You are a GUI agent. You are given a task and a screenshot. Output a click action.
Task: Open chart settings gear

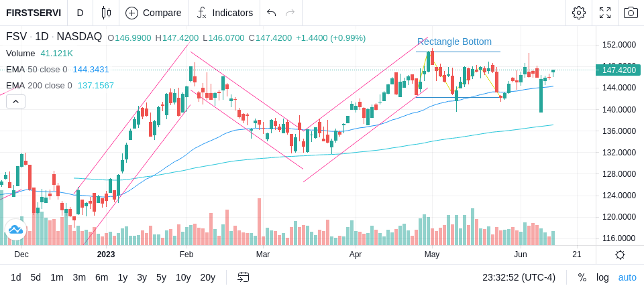[579, 13]
